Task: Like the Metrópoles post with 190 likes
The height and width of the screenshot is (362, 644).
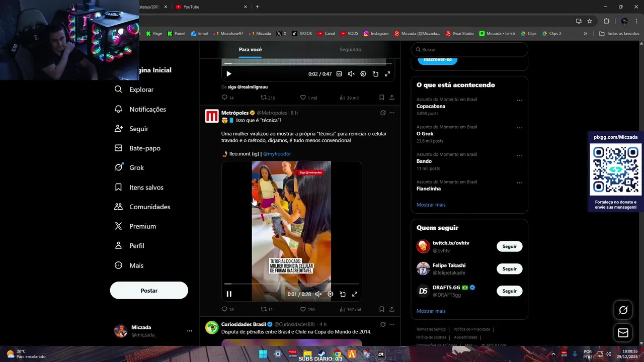Action: 307,309
